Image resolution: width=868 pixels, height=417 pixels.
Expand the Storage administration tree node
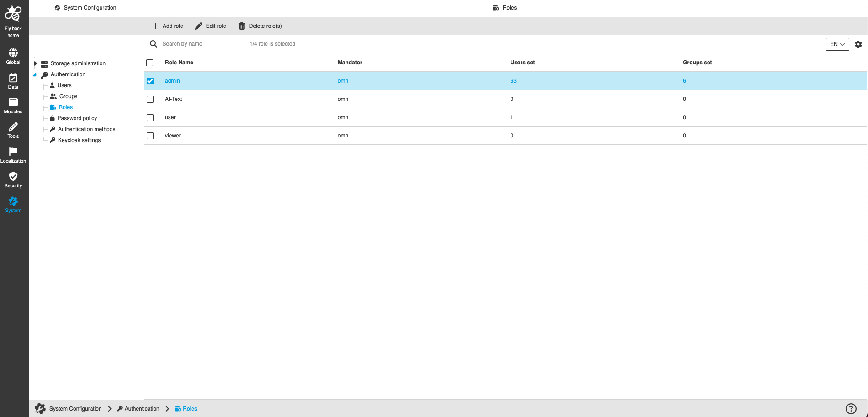[x=35, y=63]
